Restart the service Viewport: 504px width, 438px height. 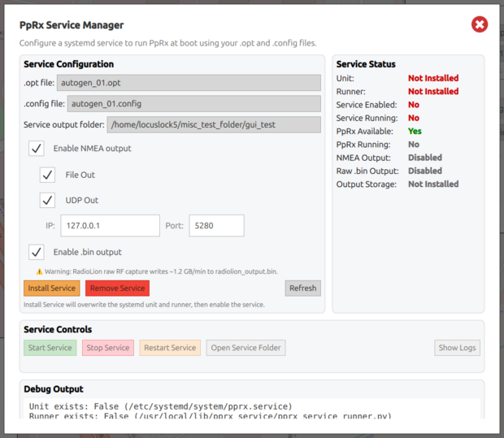[x=170, y=348]
